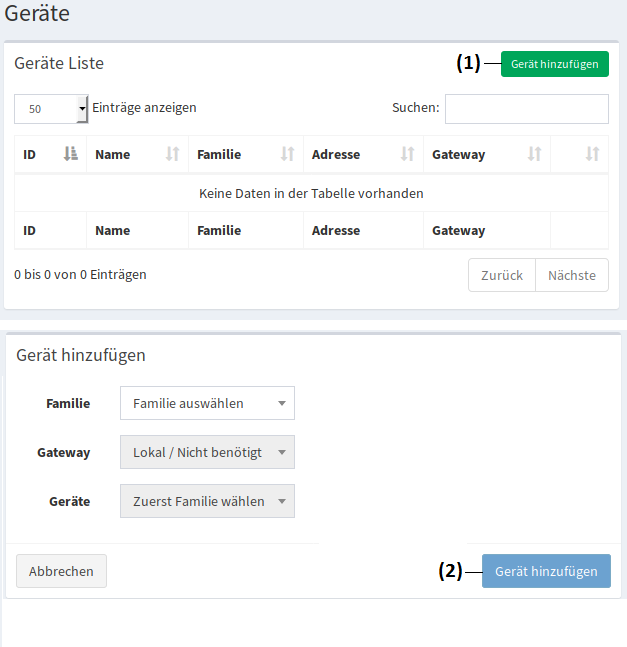Screen dimensions: 627x647
Task: Sort table by Familie column arrows
Action: pos(287,154)
